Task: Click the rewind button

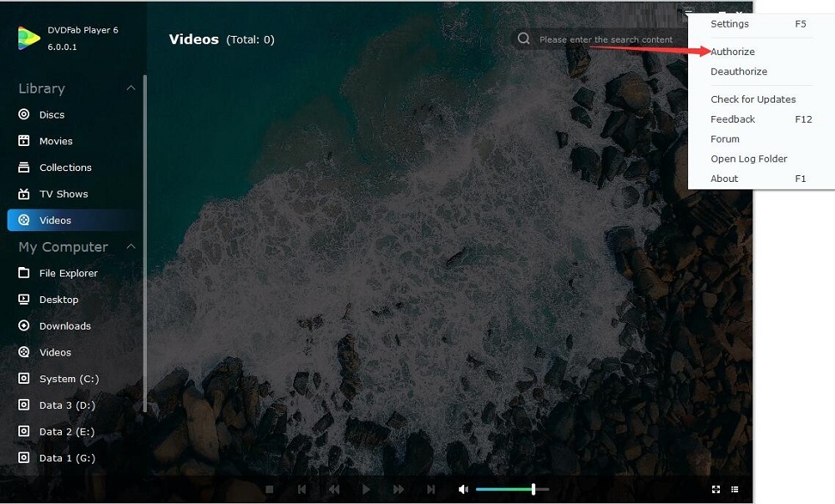Action: pos(334,489)
